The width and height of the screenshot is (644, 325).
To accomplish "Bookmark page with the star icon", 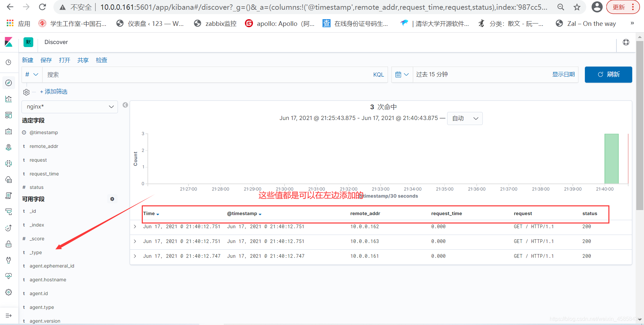I will click(577, 7).
